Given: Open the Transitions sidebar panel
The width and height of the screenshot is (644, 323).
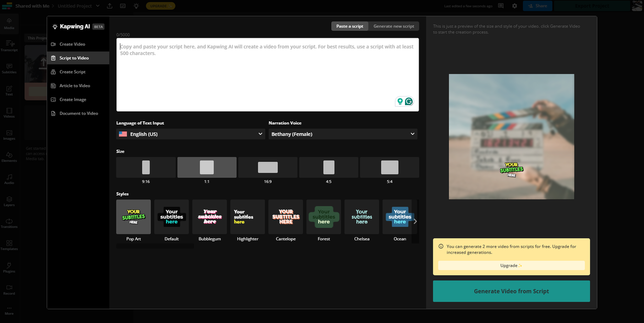Looking at the screenshot, I should pos(9,223).
